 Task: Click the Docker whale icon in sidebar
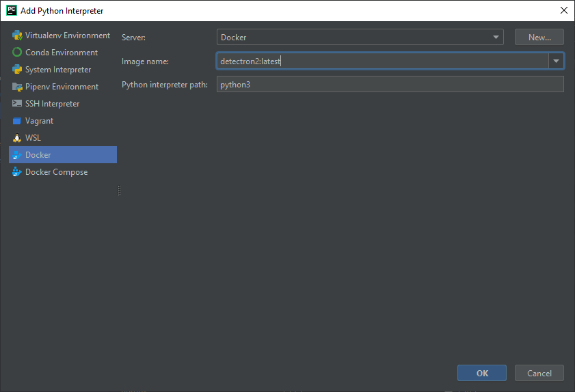(x=17, y=155)
